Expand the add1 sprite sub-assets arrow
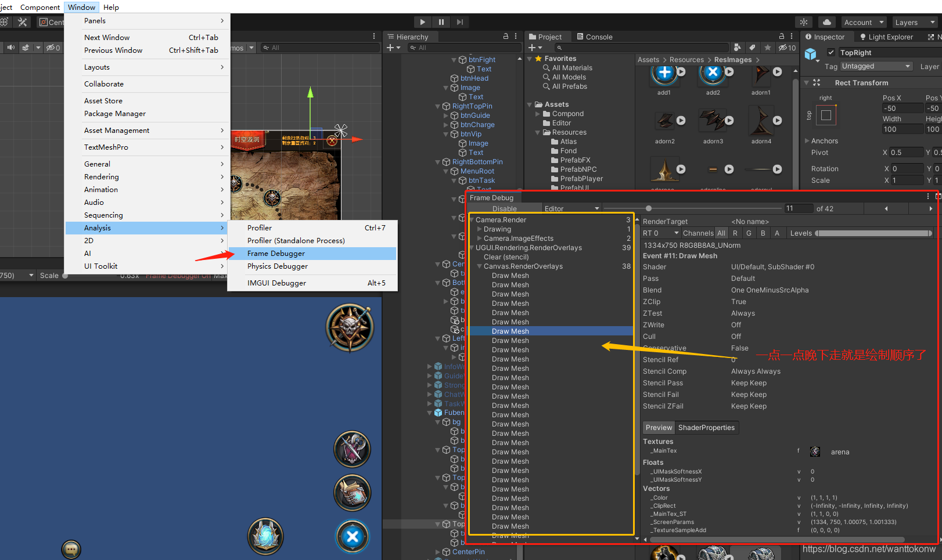The width and height of the screenshot is (942, 560). [681, 72]
